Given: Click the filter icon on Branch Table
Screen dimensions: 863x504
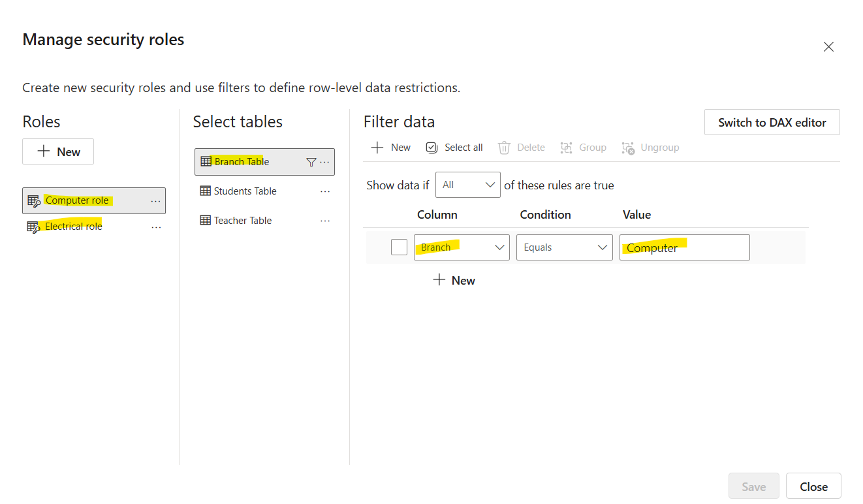Looking at the screenshot, I should [311, 161].
